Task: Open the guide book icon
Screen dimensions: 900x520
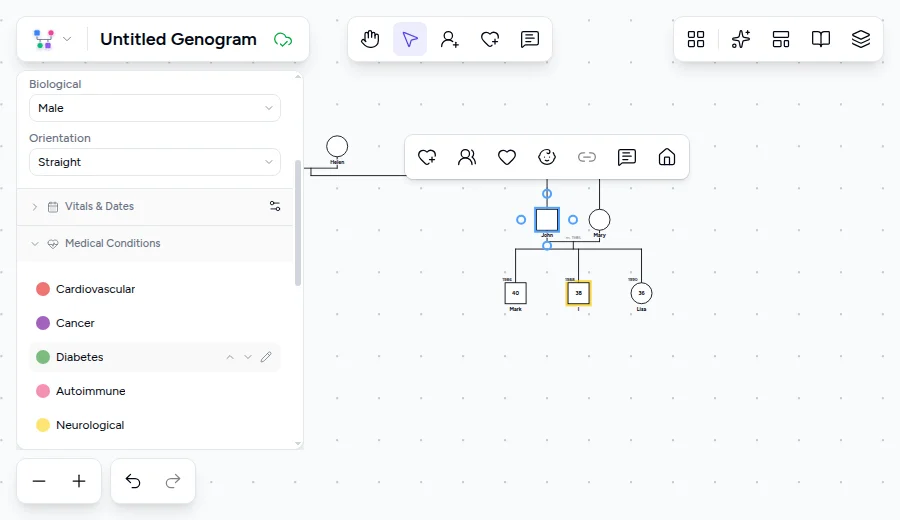Action: pos(821,39)
